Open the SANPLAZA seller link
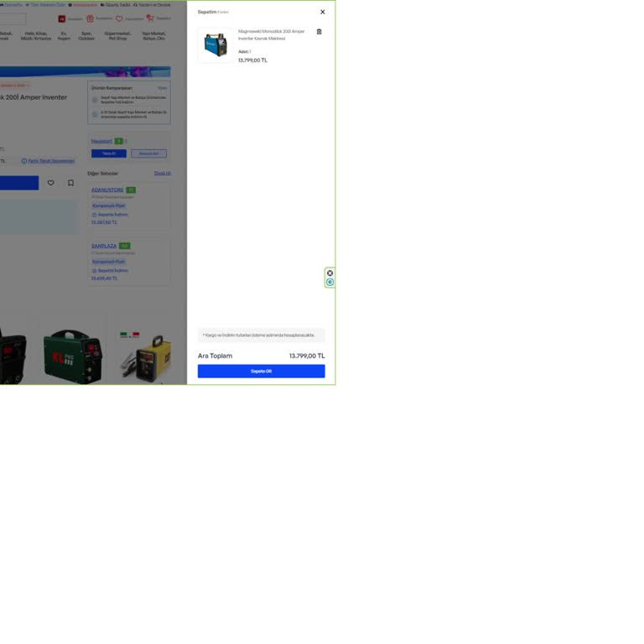Viewport: 644px width, 644px height. tap(104, 246)
